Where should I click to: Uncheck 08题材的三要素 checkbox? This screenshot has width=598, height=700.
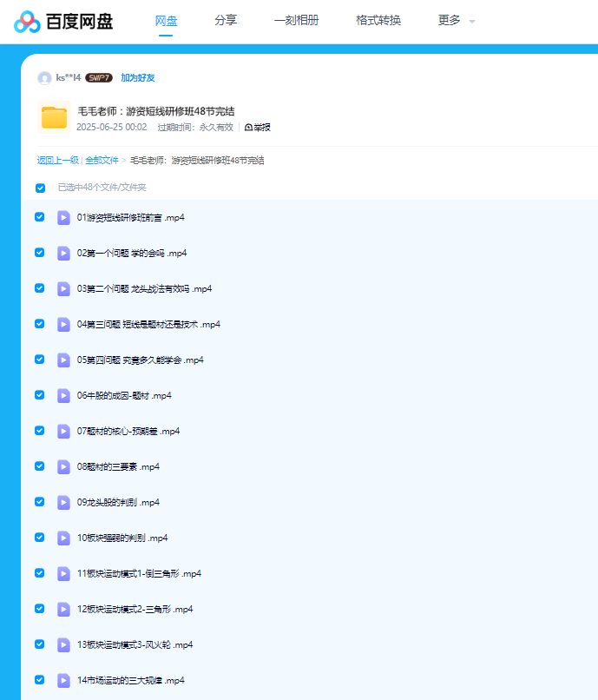tap(40, 466)
